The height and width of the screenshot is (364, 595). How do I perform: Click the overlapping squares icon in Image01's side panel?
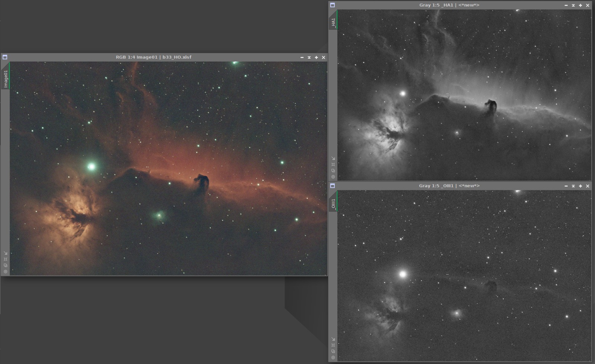click(x=5, y=265)
